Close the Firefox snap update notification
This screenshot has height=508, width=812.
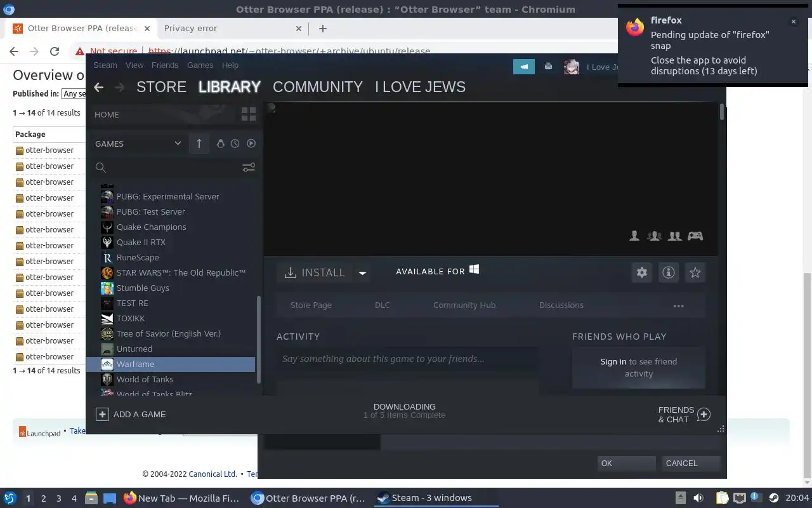[x=793, y=22]
